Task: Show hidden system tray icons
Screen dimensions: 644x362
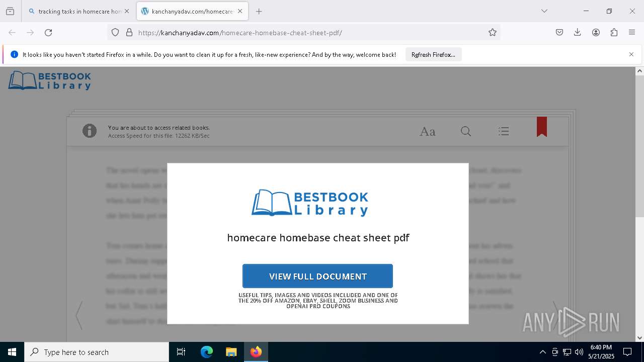Action: click(542, 352)
